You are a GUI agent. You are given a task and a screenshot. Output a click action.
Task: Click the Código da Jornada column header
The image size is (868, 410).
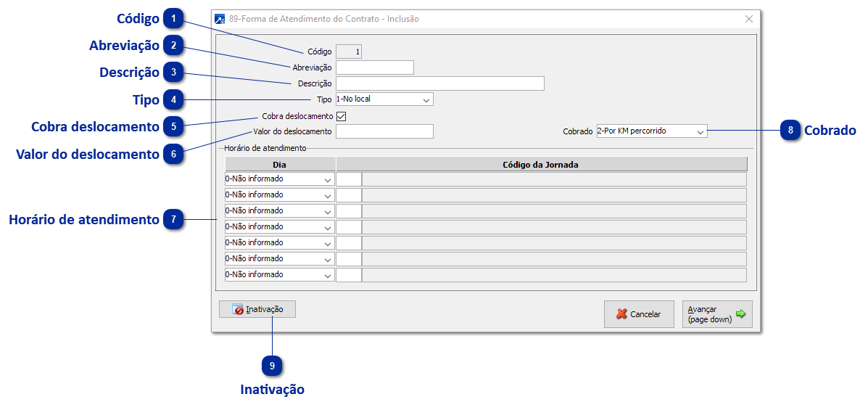click(x=542, y=164)
